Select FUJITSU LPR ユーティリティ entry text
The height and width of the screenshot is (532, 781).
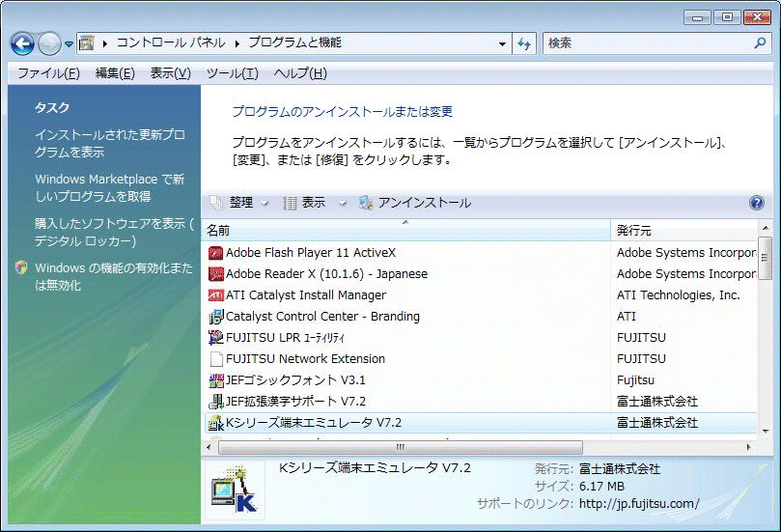285,338
